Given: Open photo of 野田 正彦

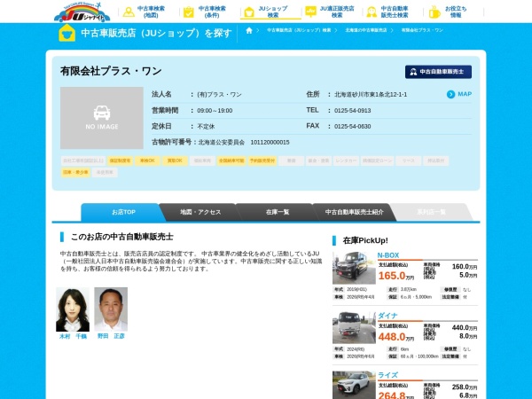Looking at the screenshot, I should tap(111, 309).
